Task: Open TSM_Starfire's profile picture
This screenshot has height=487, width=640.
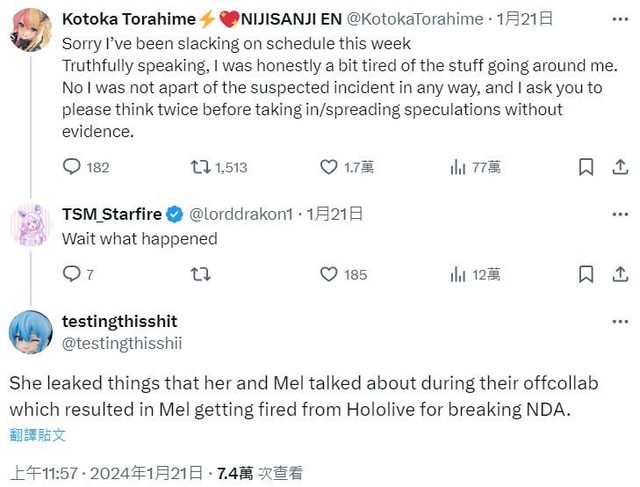Action: click(x=31, y=226)
